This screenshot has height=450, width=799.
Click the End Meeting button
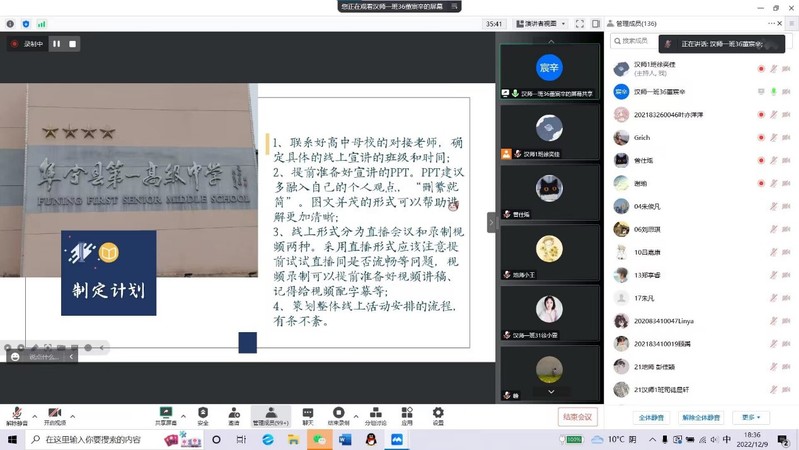point(577,417)
